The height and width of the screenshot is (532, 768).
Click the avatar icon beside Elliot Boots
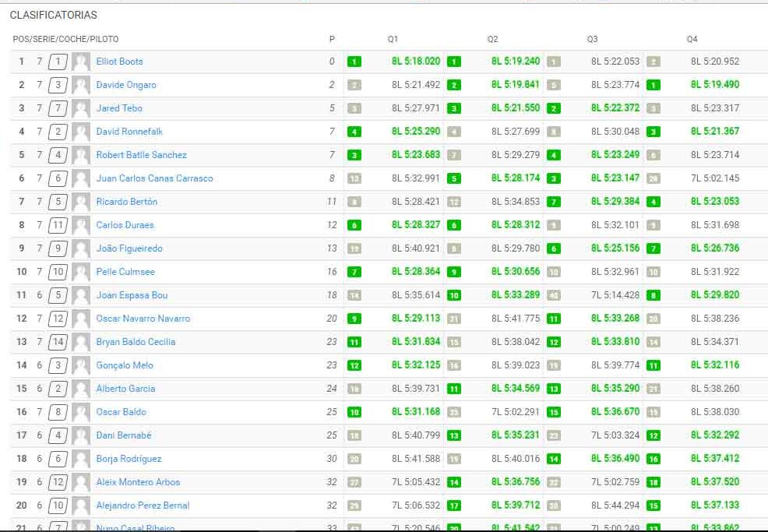81,62
